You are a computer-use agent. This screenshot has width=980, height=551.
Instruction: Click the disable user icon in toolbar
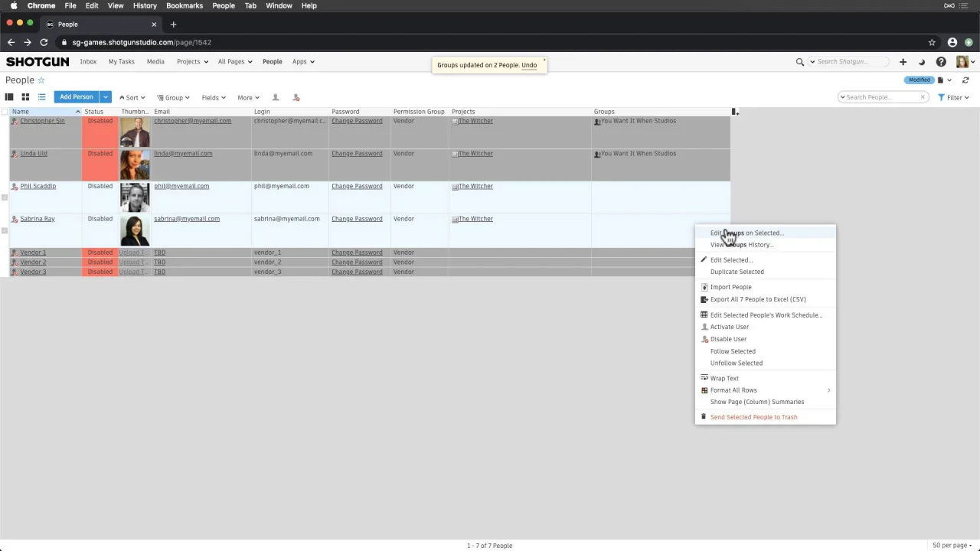pyautogui.click(x=296, y=97)
